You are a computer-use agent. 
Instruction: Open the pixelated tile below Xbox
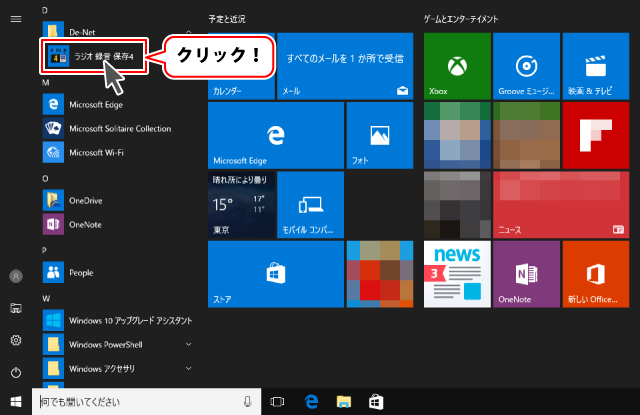pyautogui.click(x=457, y=135)
